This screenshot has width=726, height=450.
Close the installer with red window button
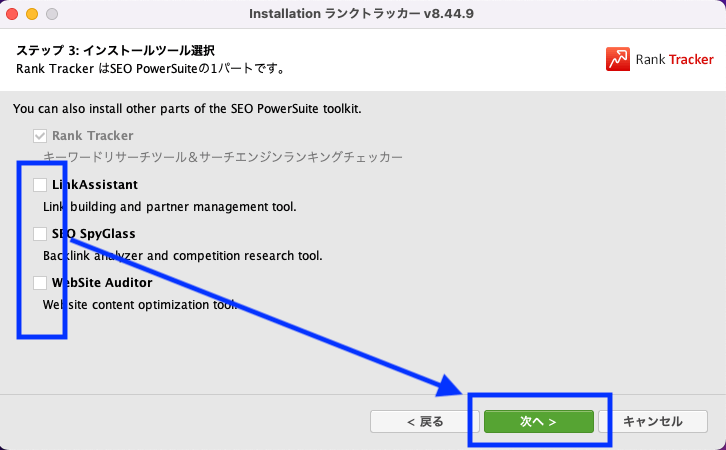point(12,14)
